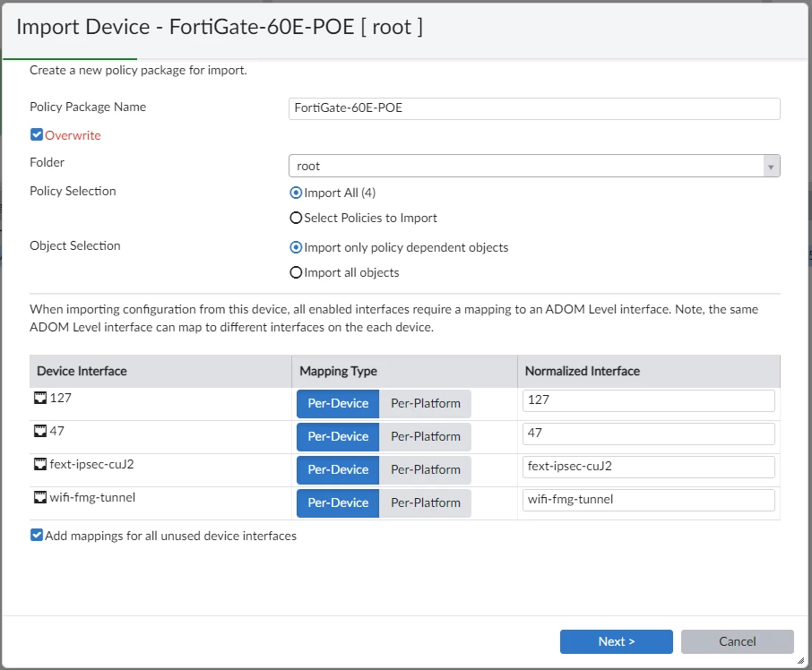Click the Cancel button
The width and height of the screenshot is (812, 670).
[x=738, y=641]
